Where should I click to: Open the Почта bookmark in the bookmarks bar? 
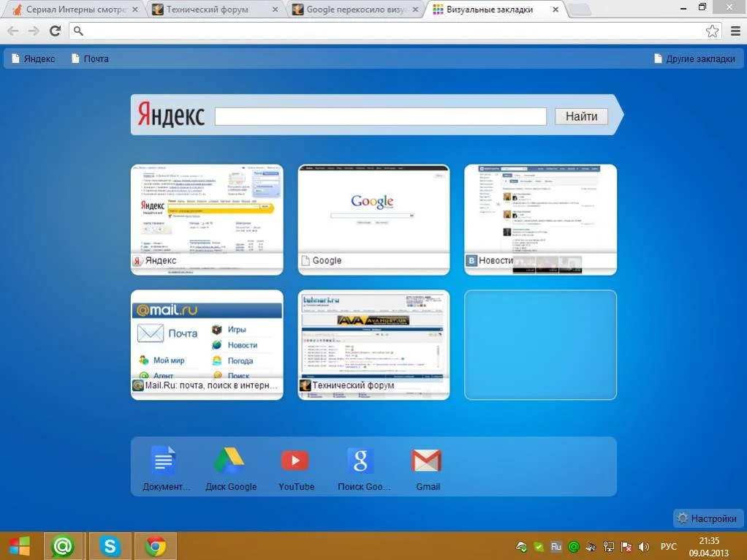coord(90,58)
